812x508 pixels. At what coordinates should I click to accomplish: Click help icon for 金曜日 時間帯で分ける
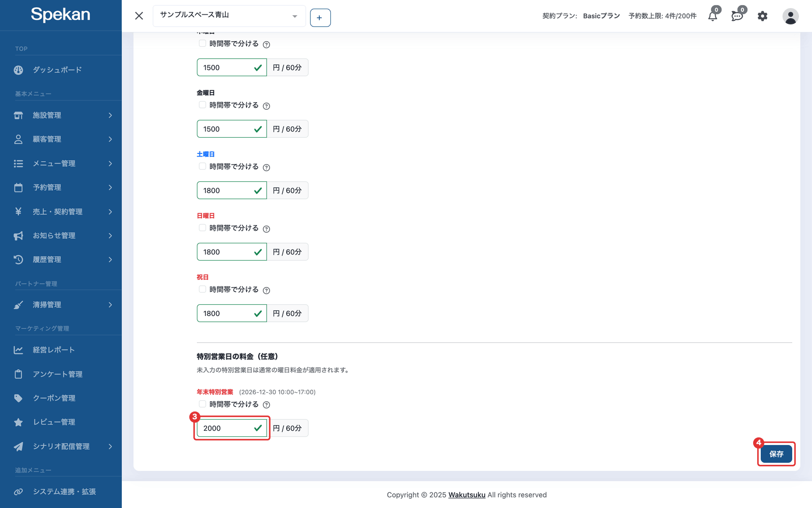coord(266,106)
